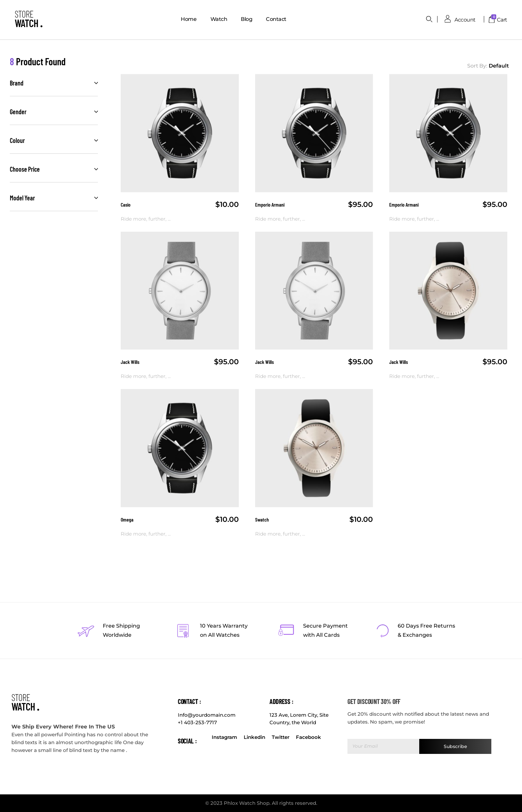The height and width of the screenshot is (812, 522).
Task: Go to the Watch menu item
Action: coord(219,19)
